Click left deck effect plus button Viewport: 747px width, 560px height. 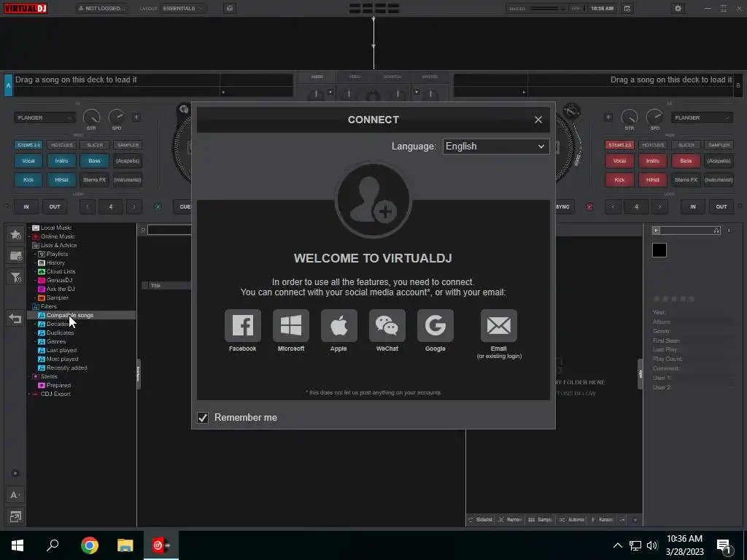pos(136,117)
